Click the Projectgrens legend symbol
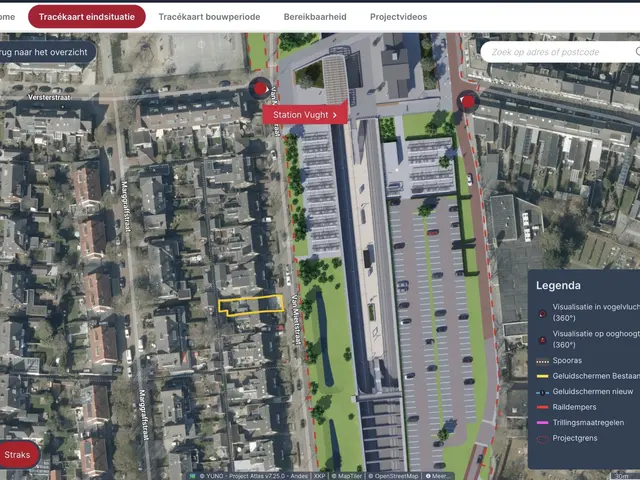Screen dimensions: 640x480 [542, 439]
